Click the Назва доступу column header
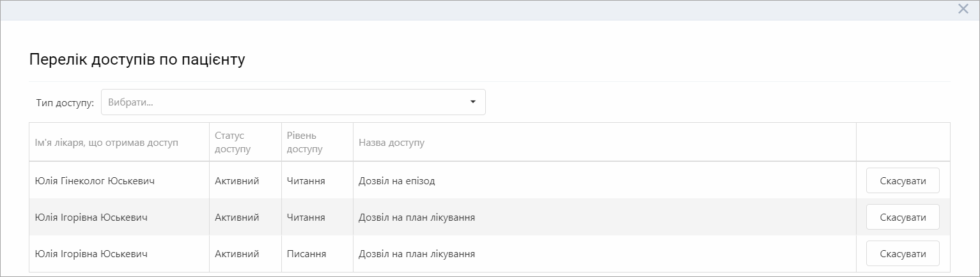 point(391,142)
